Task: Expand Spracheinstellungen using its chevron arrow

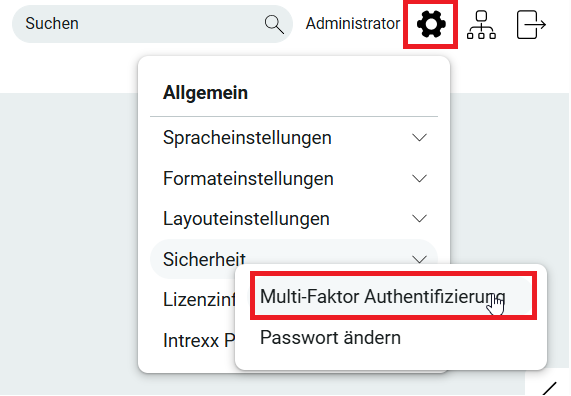Action: pyautogui.click(x=419, y=138)
